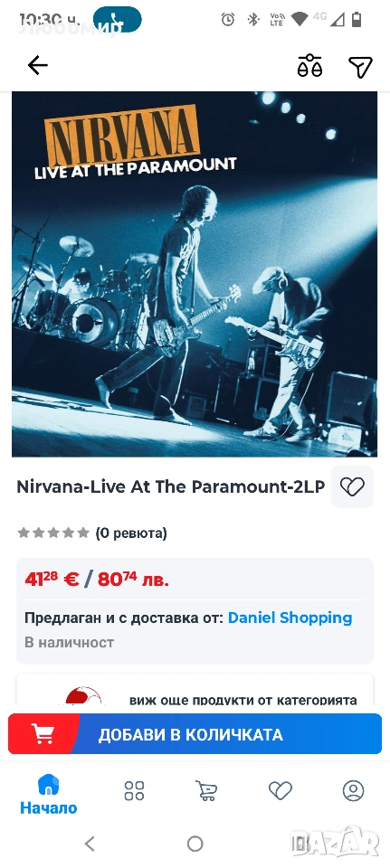Tap the share paper-plane icon
Viewport: 390px width, 868px height.
point(360,66)
